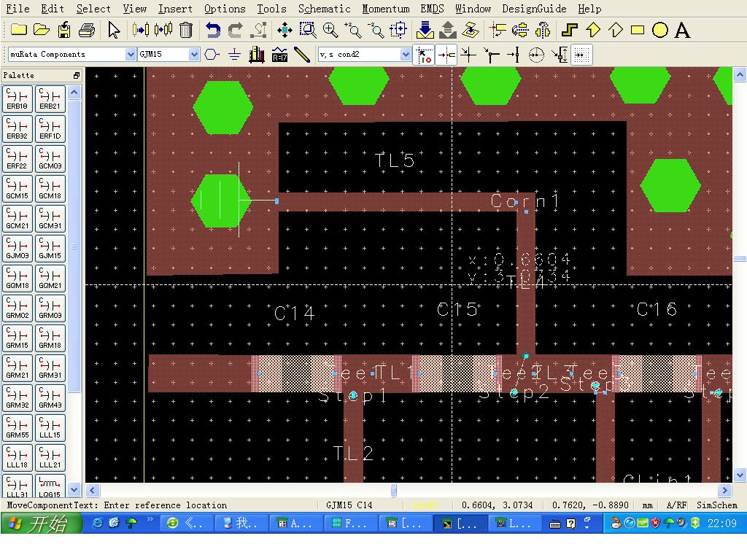Screen dimensions: 747x560
Task: Delete selection with the trash can icon
Action: pyautogui.click(x=186, y=30)
